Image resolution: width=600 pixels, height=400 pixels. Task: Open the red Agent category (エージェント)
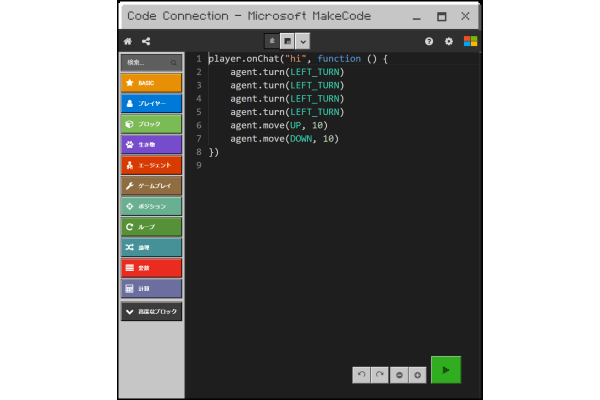point(150,165)
